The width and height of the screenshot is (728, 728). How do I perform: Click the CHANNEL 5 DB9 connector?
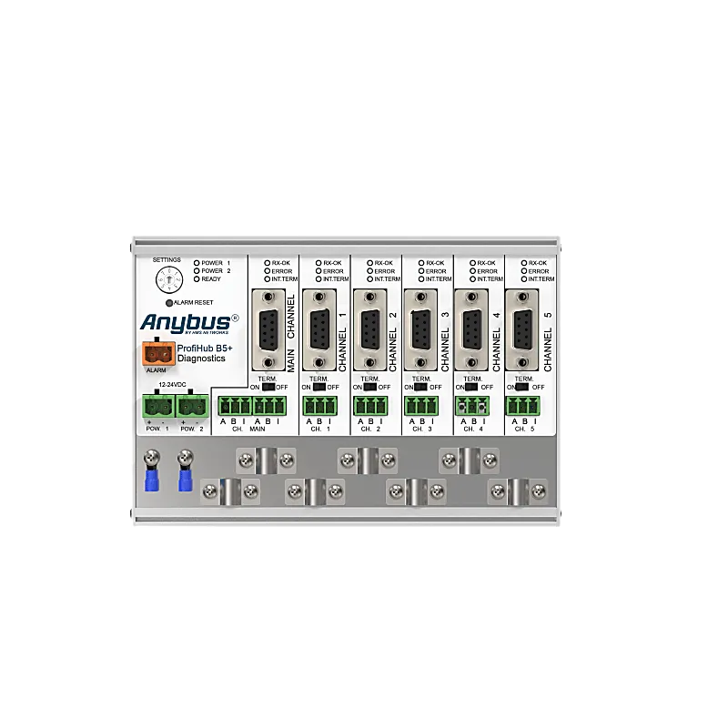522,329
